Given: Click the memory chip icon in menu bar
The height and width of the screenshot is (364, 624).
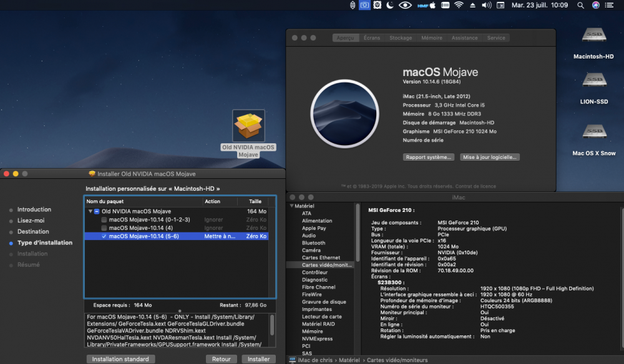Looking at the screenshot, I should coord(446,5).
